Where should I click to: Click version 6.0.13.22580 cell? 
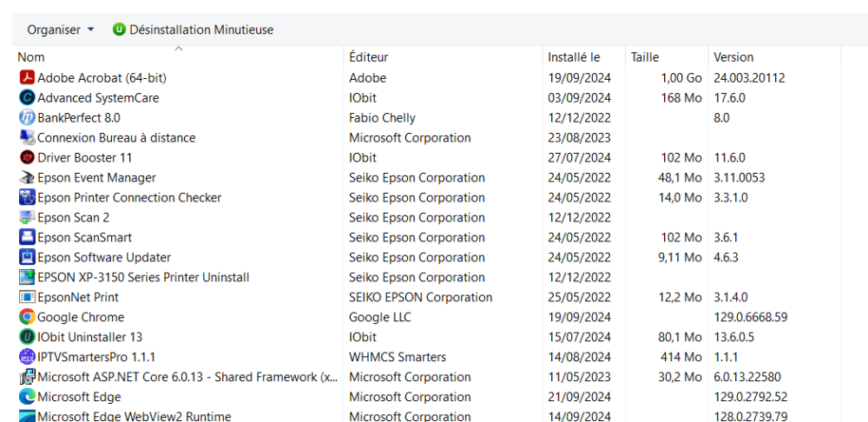pos(747,377)
